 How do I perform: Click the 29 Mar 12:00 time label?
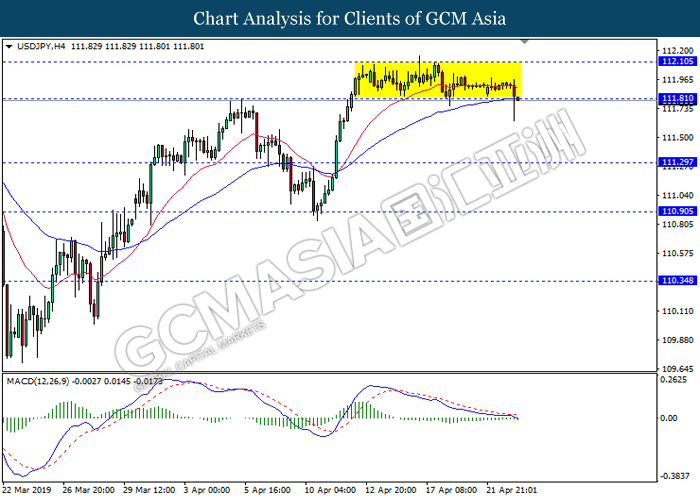coord(149,490)
